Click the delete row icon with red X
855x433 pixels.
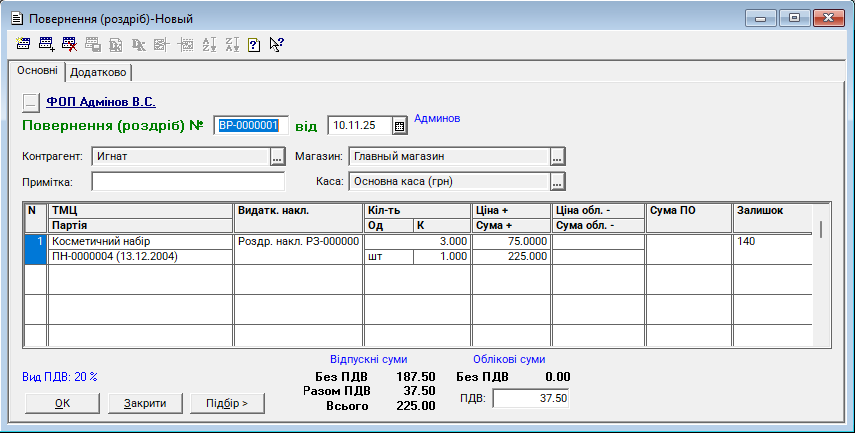tap(69, 44)
